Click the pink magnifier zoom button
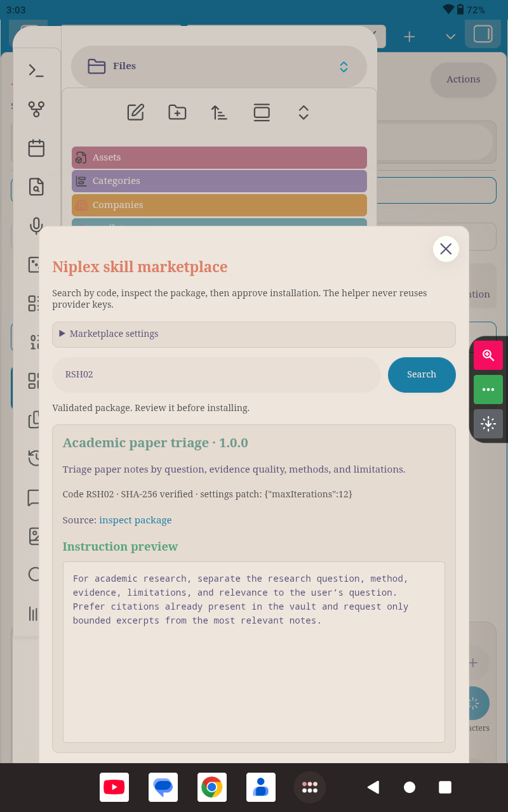Image resolution: width=508 pixels, height=812 pixels. (x=488, y=355)
